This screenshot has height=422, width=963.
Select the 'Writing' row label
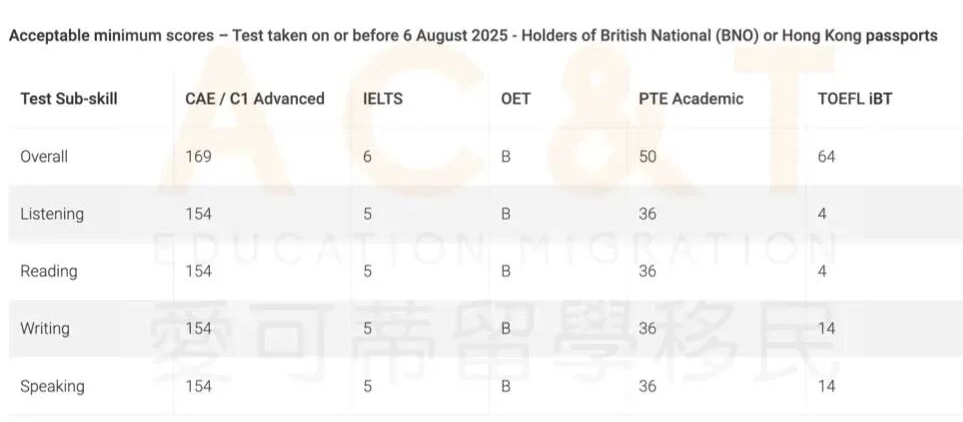[x=46, y=329]
